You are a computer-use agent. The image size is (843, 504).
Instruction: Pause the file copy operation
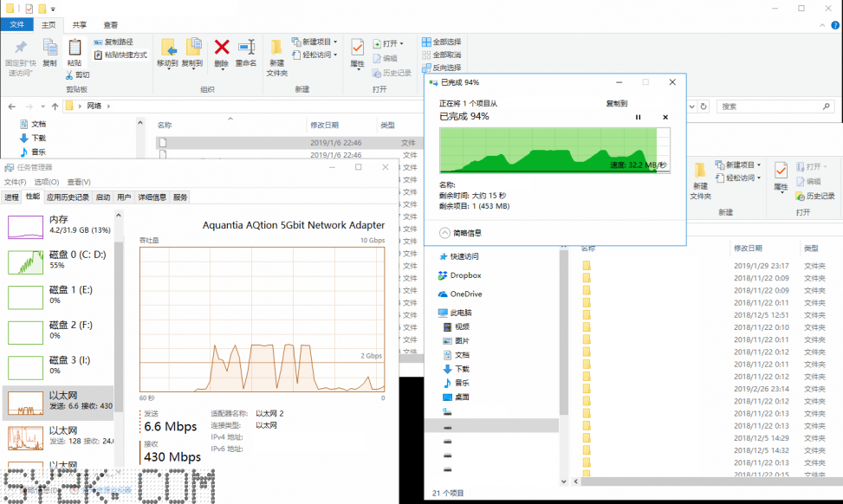click(639, 117)
